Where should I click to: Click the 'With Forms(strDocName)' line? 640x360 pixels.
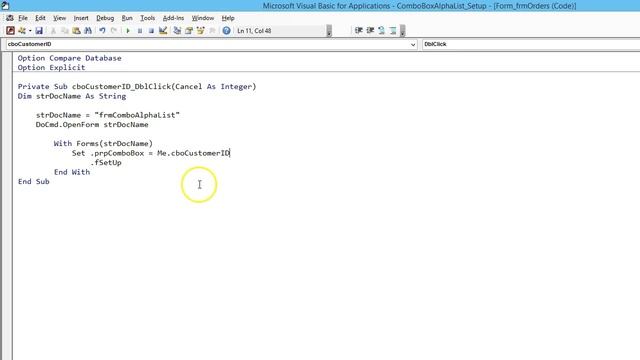point(103,144)
